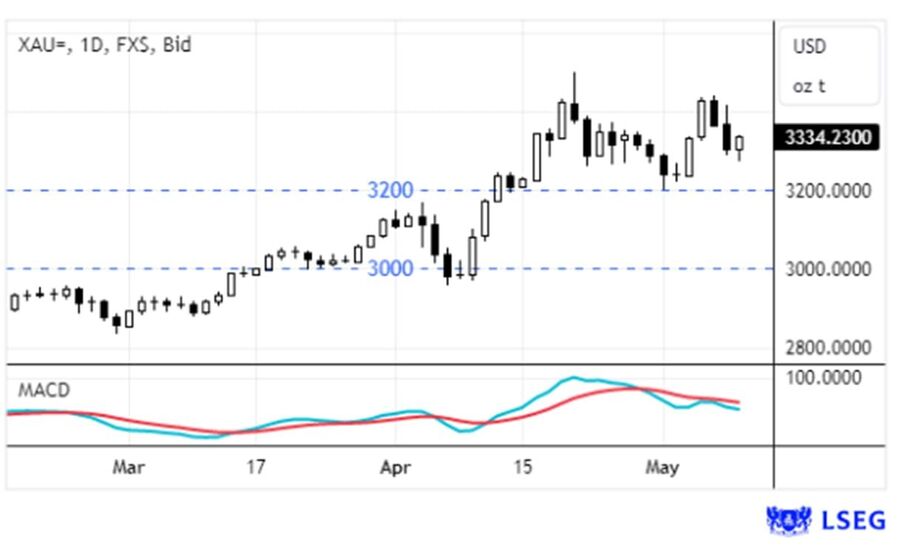900x553 pixels.
Task: Select the oz t unit label
Action: click(809, 86)
